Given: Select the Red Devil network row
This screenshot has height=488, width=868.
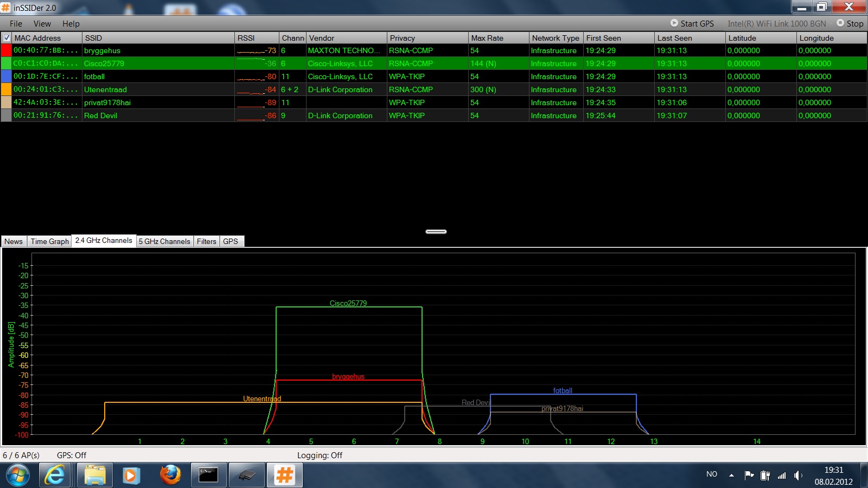Looking at the screenshot, I should (434, 115).
